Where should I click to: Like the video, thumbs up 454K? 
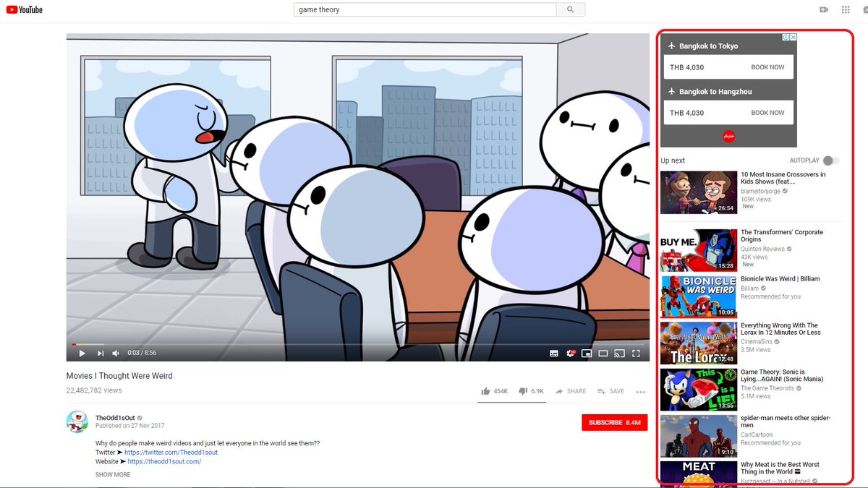point(495,391)
